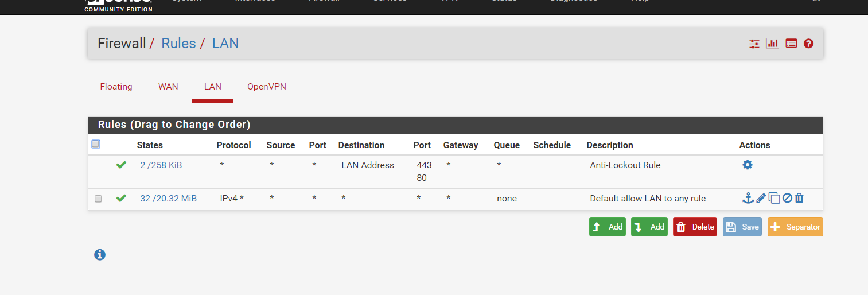The image size is (868, 295).
Task: Open help via red question mark icon
Action: click(x=808, y=44)
